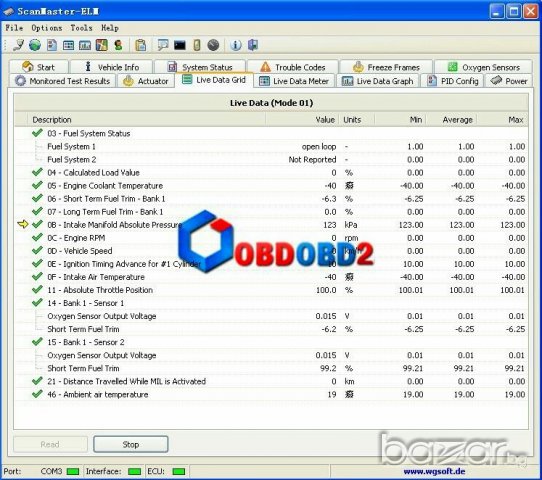Open the data grid toolbar icon
This screenshot has width=542, height=480.
[68, 45]
